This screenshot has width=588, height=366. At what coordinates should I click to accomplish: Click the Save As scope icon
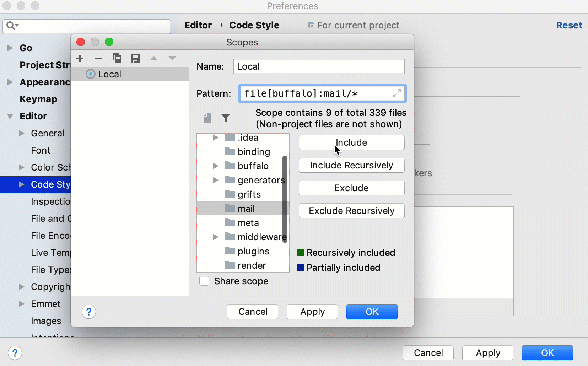tap(135, 58)
